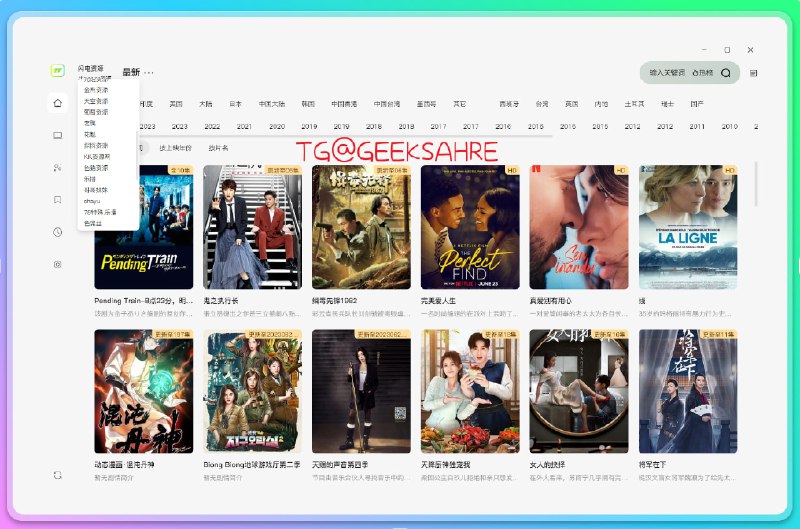This screenshot has height=529, width=800.
Task: Click the keyword search input field
Action: (x=667, y=73)
